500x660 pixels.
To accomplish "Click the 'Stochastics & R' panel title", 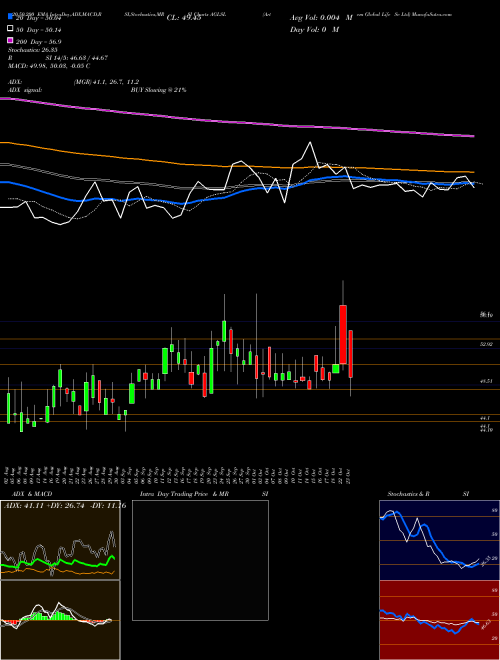I will pyautogui.click(x=408, y=494).
